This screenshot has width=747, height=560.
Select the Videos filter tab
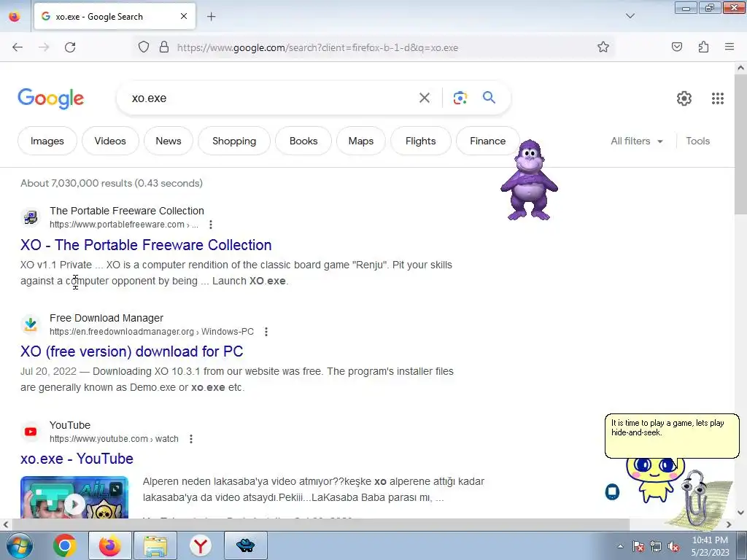(110, 141)
